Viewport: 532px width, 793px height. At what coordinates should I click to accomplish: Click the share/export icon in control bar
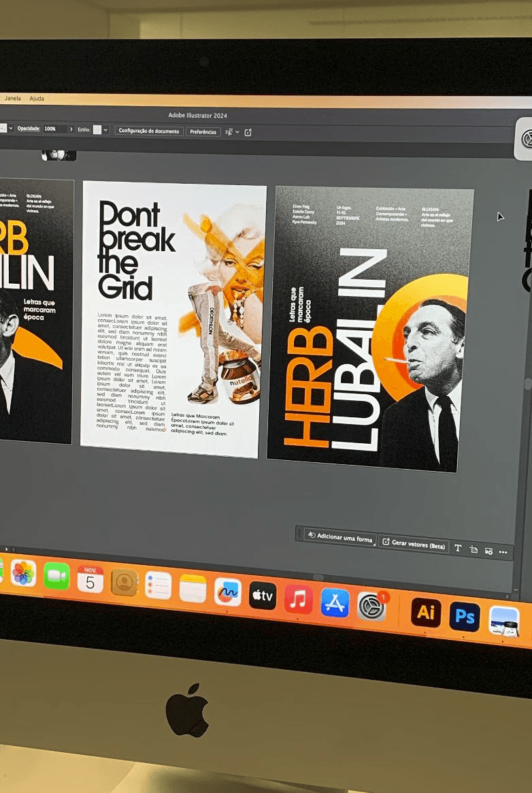pyautogui.click(x=248, y=133)
